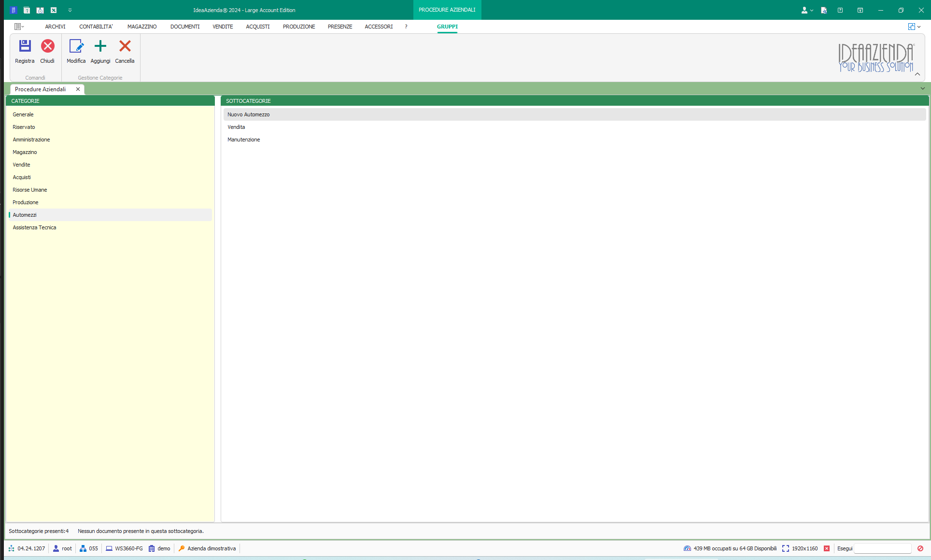Select the Magazzino category
This screenshot has height=560, width=931.
click(110, 152)
